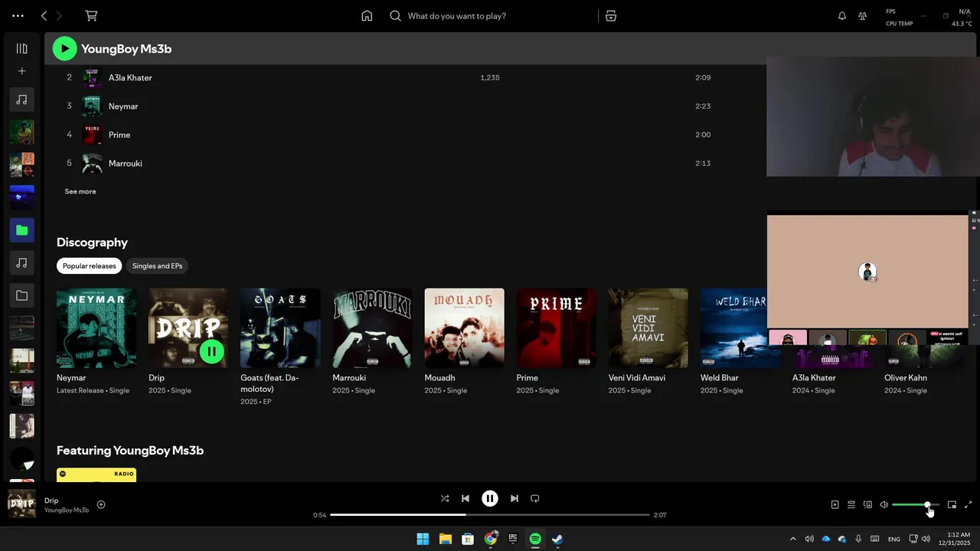Screen dimensions: 980x551
Task: Open Mouadh single cover
Action: coord(464,328)
